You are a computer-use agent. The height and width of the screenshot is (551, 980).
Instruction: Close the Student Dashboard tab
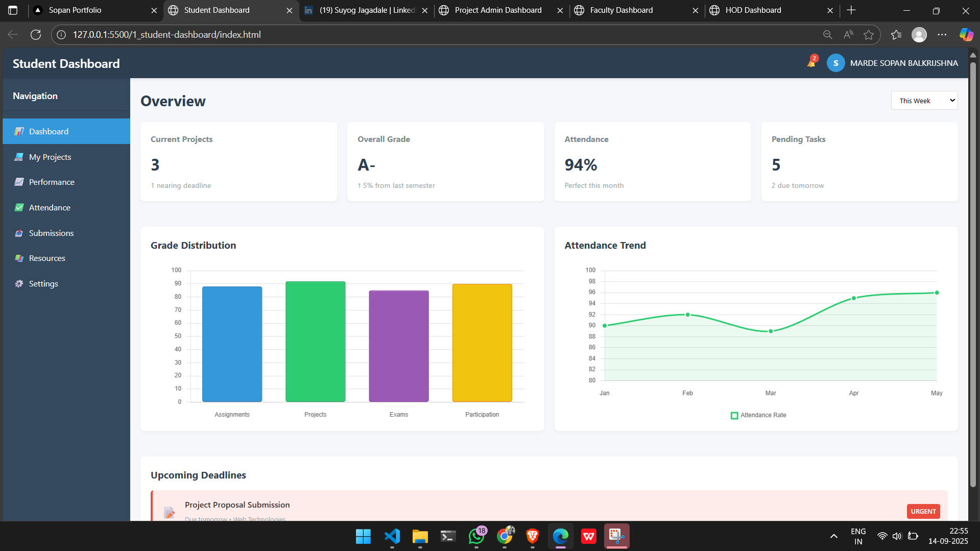(289, 10)
